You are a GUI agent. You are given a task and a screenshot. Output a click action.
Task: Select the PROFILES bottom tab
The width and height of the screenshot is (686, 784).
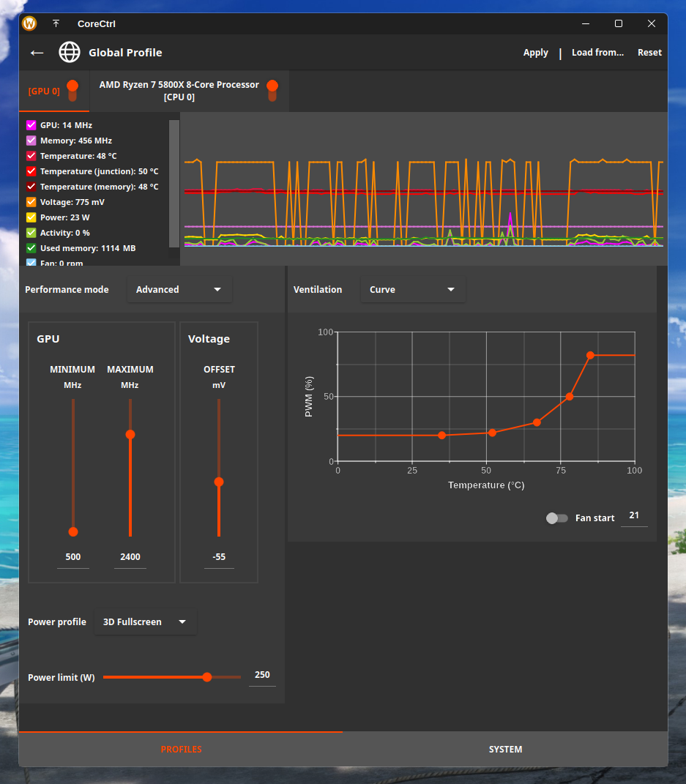click(181, 749)
